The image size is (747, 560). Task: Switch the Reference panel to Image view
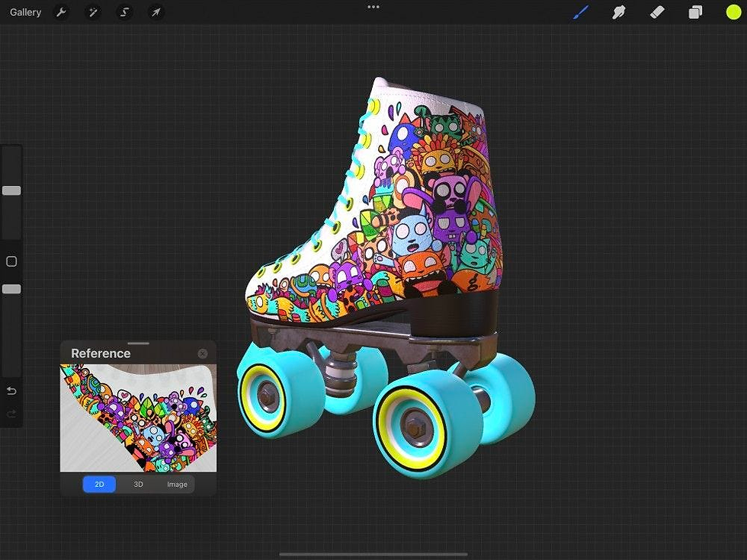[x=176, y=484]
